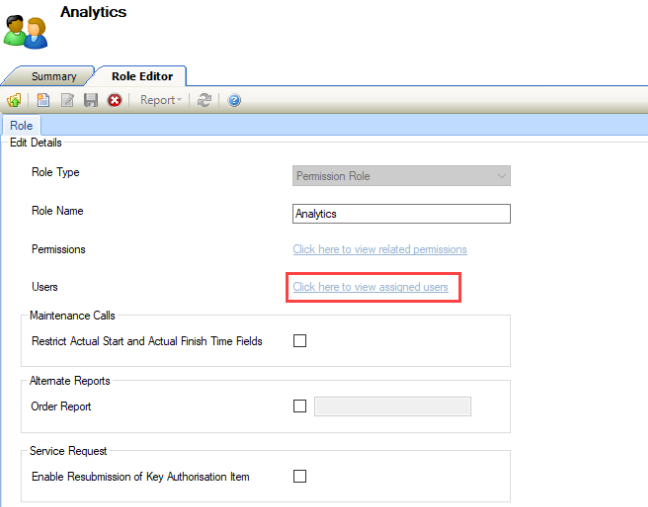Click the open folder icon in toolbar
This screenshot has width=648, height=507.
(14, 100)
